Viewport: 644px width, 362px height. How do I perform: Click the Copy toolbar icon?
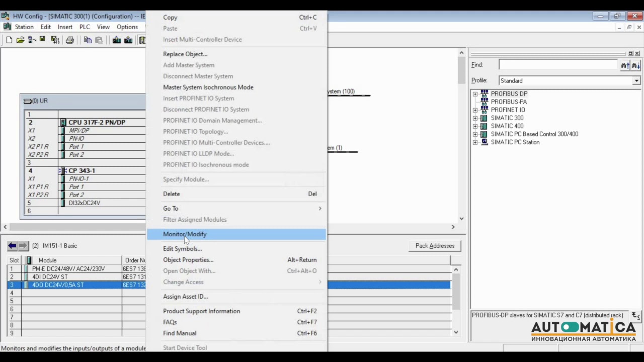(88, 40)
